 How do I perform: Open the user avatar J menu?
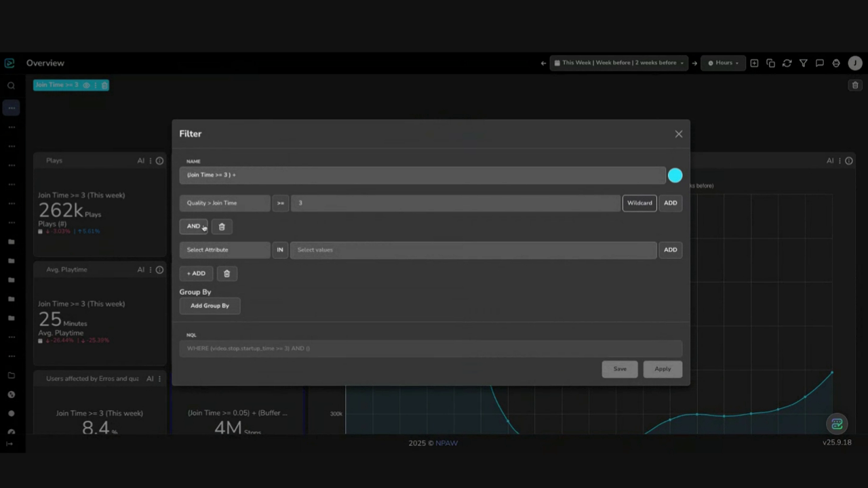click(855, 63)
